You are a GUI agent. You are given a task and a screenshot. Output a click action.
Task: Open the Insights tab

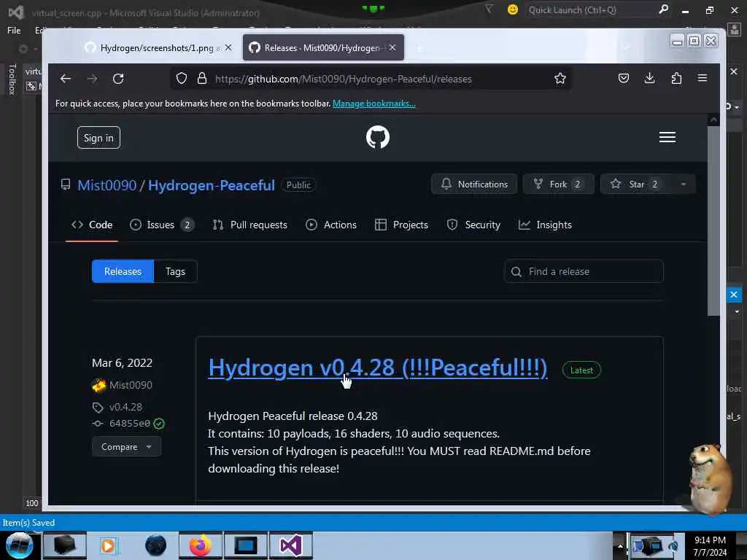pyautogui.click(x=545, y=225)
